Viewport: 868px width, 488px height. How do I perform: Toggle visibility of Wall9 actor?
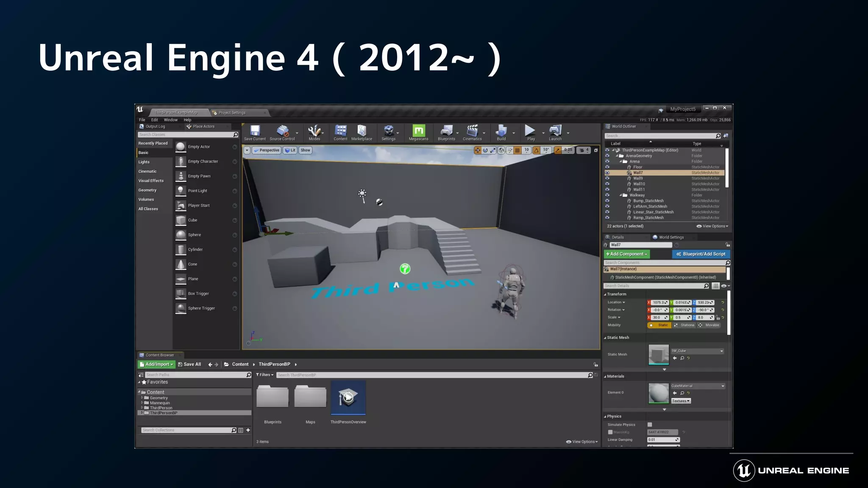click(x=607, y=178)
